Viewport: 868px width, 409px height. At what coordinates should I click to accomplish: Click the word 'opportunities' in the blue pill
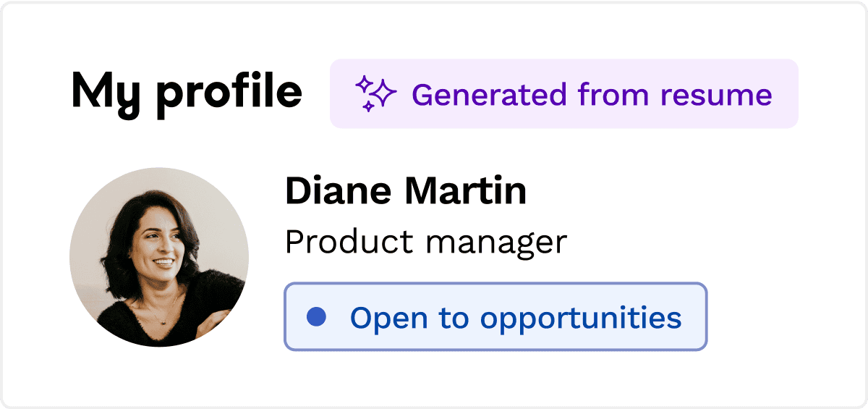581,319
